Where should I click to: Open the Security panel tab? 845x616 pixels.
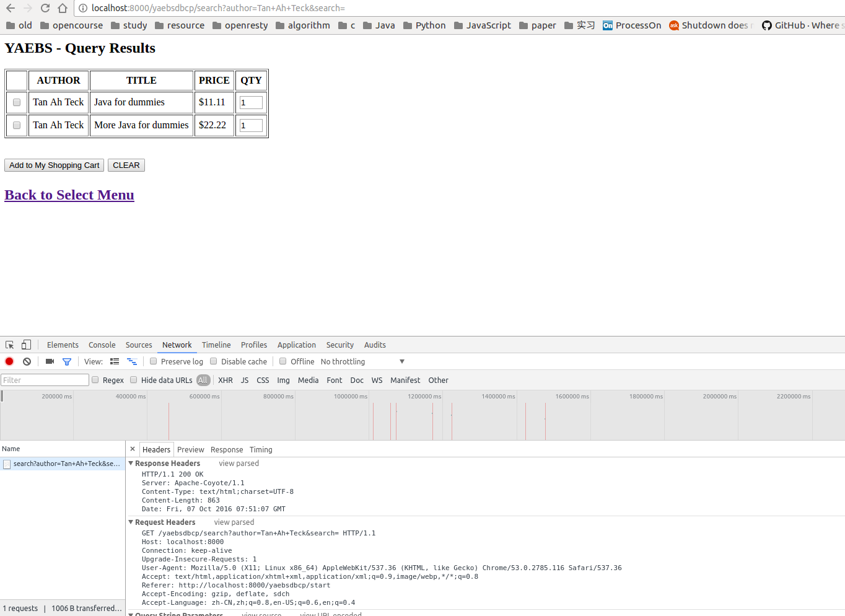(x=340, y=345)
